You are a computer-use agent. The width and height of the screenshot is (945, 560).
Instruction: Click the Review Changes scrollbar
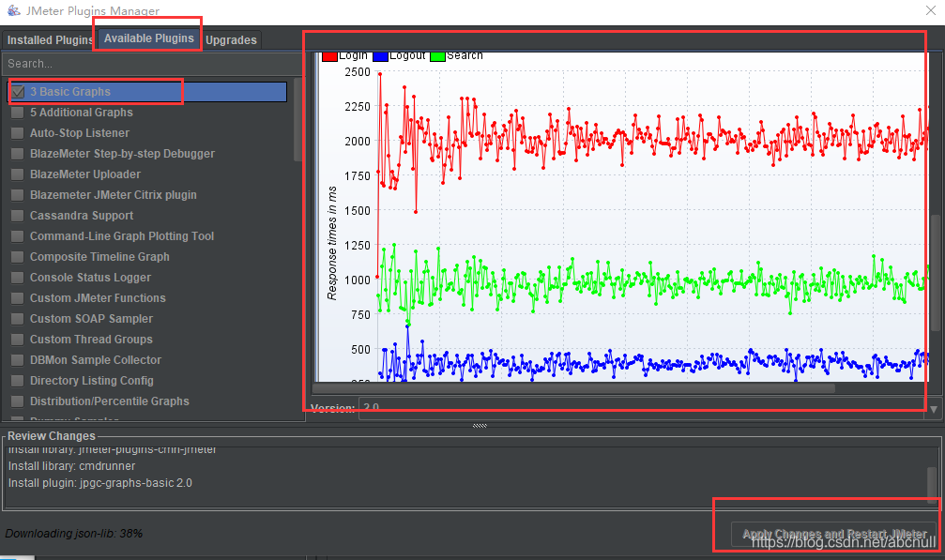933,483
